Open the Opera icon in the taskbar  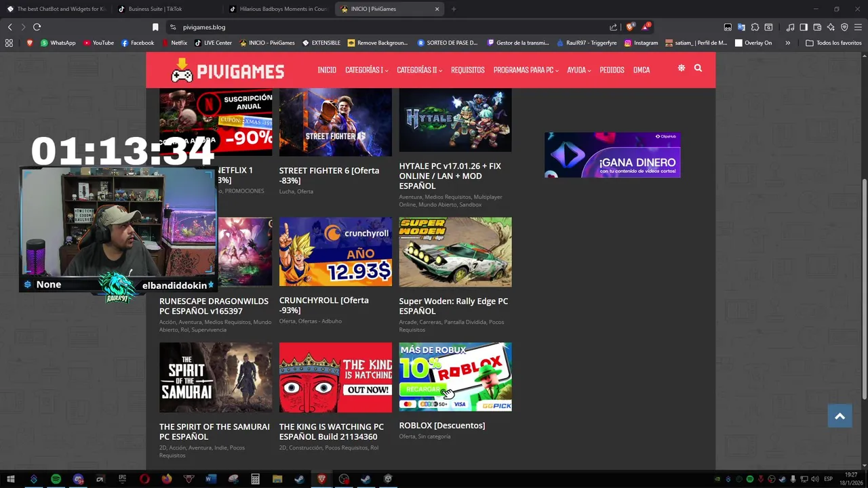pos(144,479)
